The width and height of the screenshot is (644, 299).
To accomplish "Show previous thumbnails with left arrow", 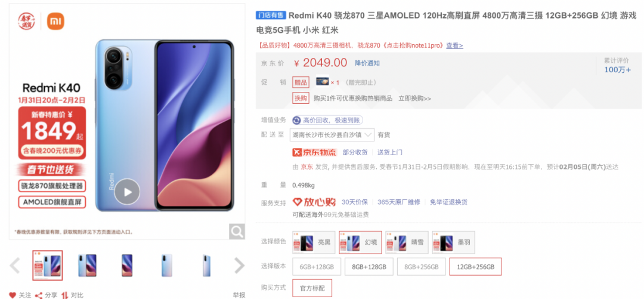I will 15,266.
